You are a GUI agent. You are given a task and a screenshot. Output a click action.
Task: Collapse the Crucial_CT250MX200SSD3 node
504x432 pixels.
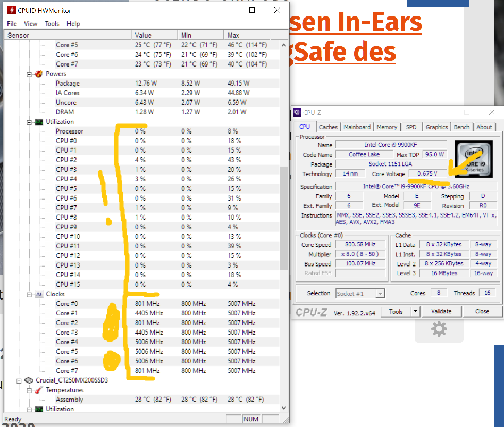coord(19,381)
